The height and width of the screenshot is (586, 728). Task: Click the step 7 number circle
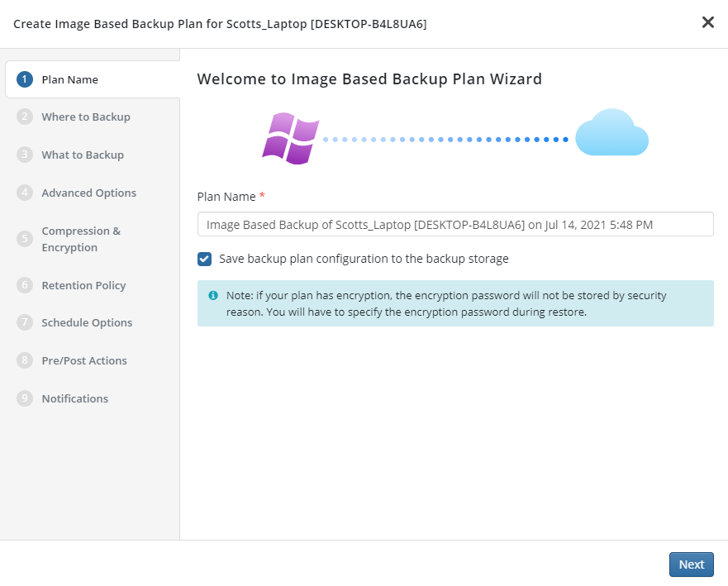(25, 322)
